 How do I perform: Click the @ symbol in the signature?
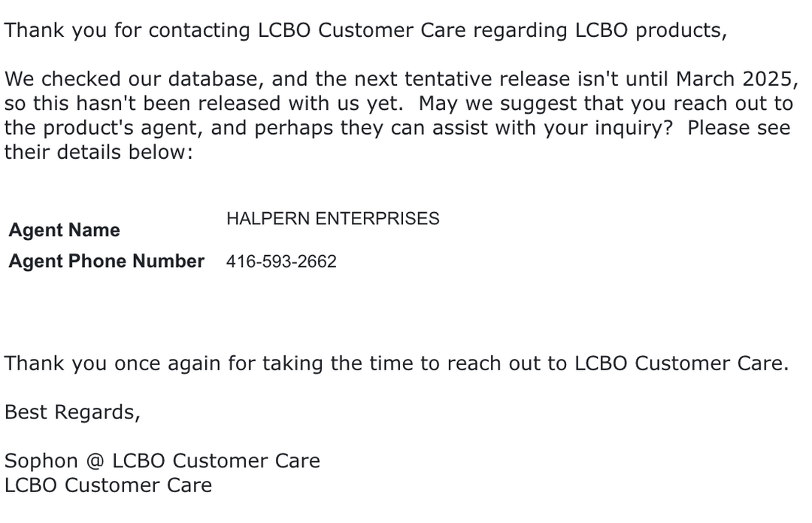[95, 461]
